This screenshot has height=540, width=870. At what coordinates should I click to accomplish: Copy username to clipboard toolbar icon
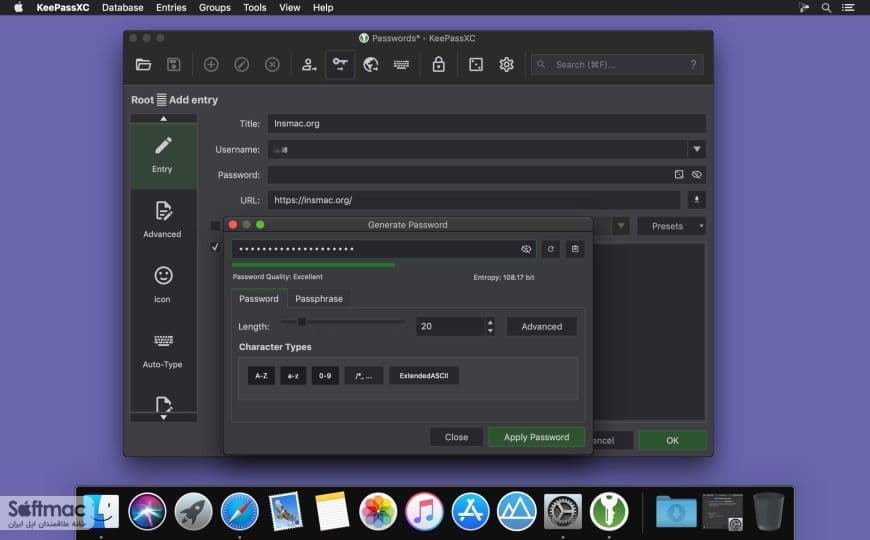pyautogui.click(x=309, y=64)
